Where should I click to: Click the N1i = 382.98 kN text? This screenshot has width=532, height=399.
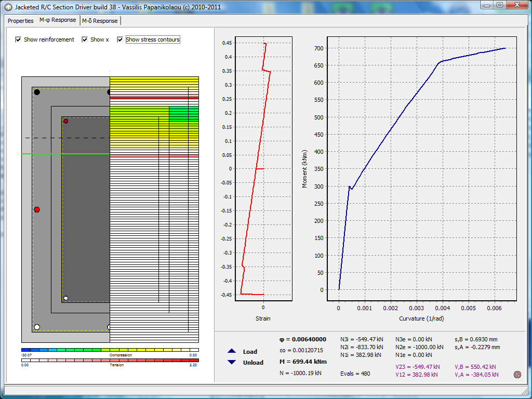coord(361,355)
